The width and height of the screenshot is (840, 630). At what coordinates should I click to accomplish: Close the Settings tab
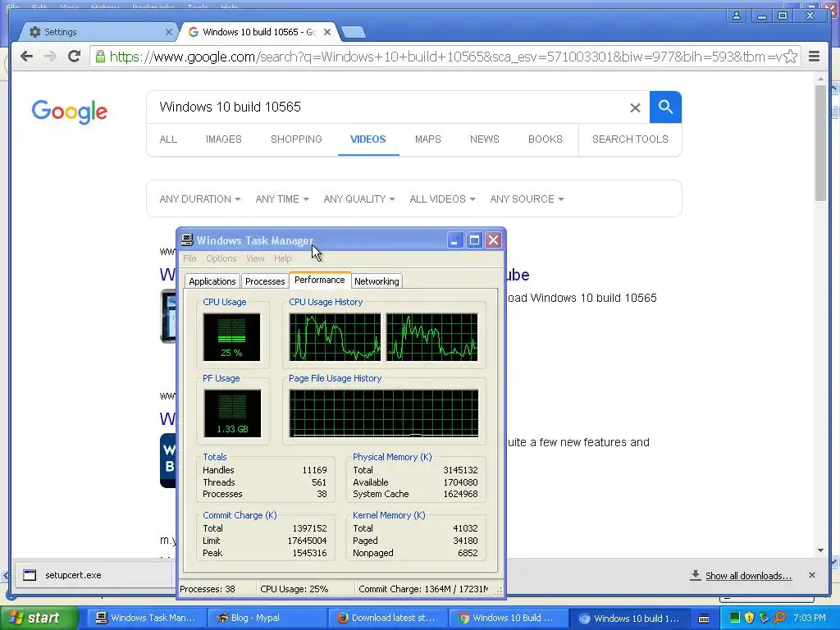pyautogui.click(x=169, y=32)
